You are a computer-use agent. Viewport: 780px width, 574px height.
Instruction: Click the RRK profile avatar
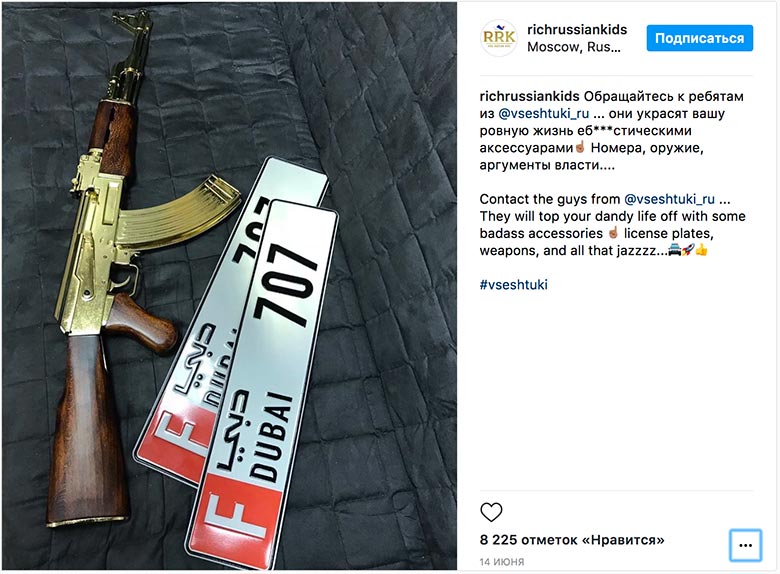coord(499,38)
